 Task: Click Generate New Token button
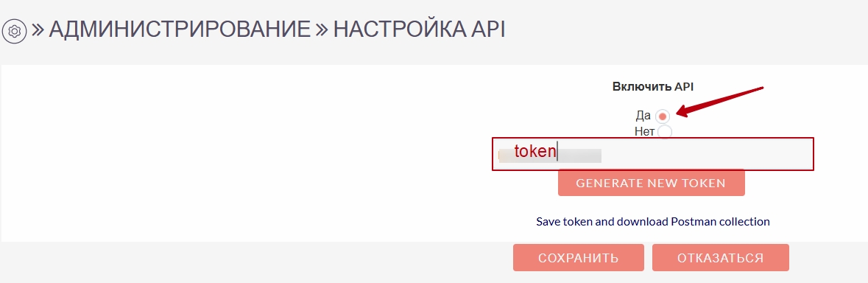click(x=651, y=183)
